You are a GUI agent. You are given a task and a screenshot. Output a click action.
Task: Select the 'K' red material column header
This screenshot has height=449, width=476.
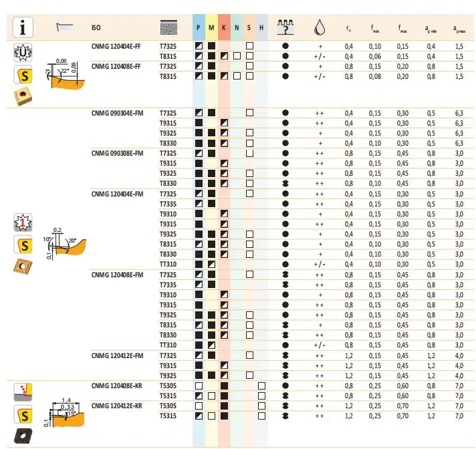pos(224,27)
